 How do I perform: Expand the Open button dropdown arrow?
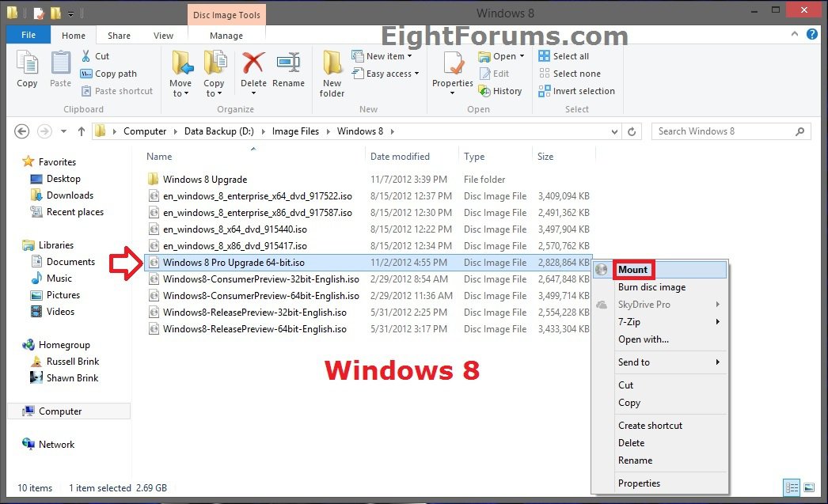tap(522, 56)
